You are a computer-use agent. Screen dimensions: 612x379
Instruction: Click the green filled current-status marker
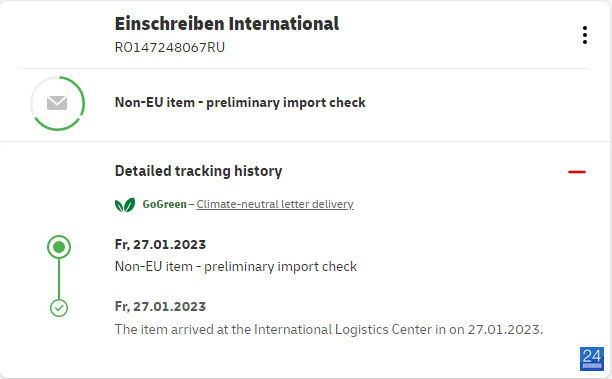(x=59, y=247)
